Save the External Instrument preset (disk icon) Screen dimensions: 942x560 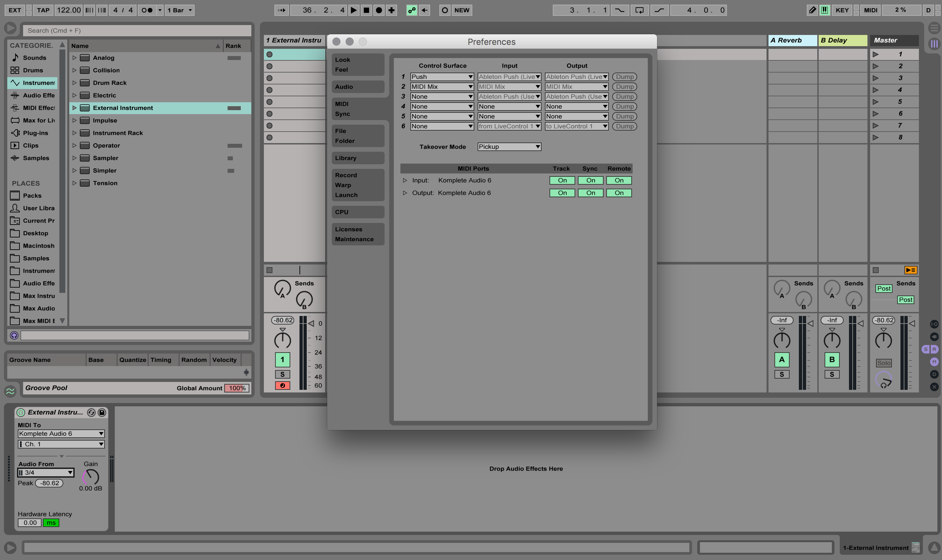[x=102, y=413]
